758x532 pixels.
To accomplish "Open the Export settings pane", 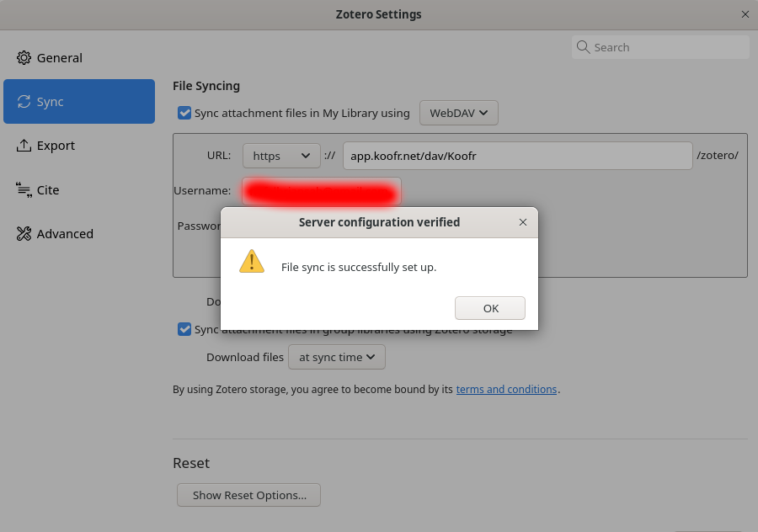I will 79,146.
